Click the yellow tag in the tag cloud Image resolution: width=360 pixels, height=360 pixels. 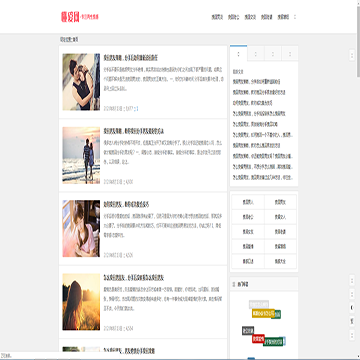pos(263,313)
